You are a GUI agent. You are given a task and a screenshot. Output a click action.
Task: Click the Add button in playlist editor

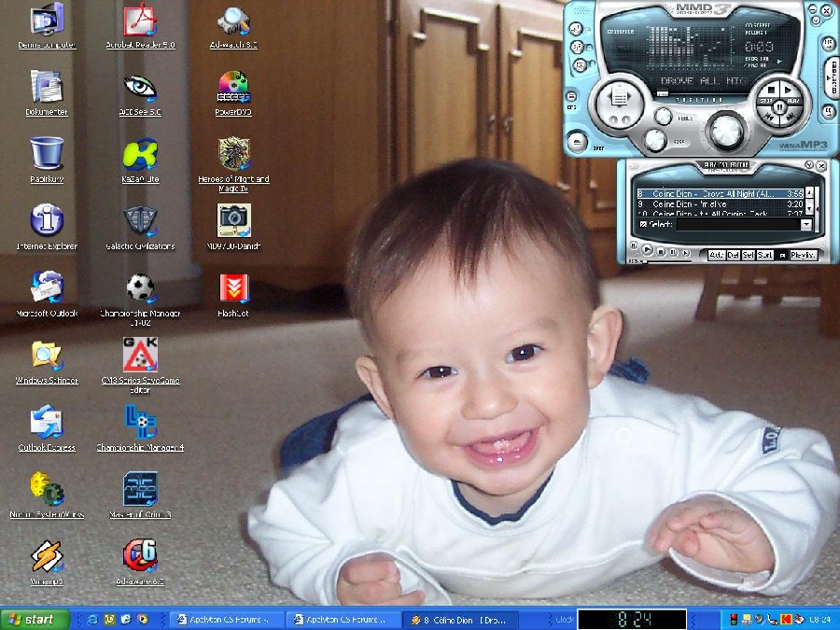[716, 256]
